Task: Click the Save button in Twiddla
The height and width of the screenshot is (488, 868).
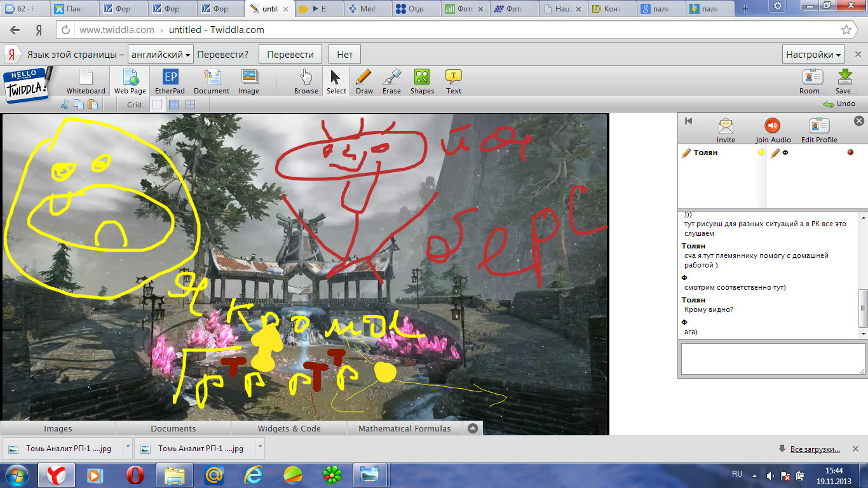Action: [846, 82]
